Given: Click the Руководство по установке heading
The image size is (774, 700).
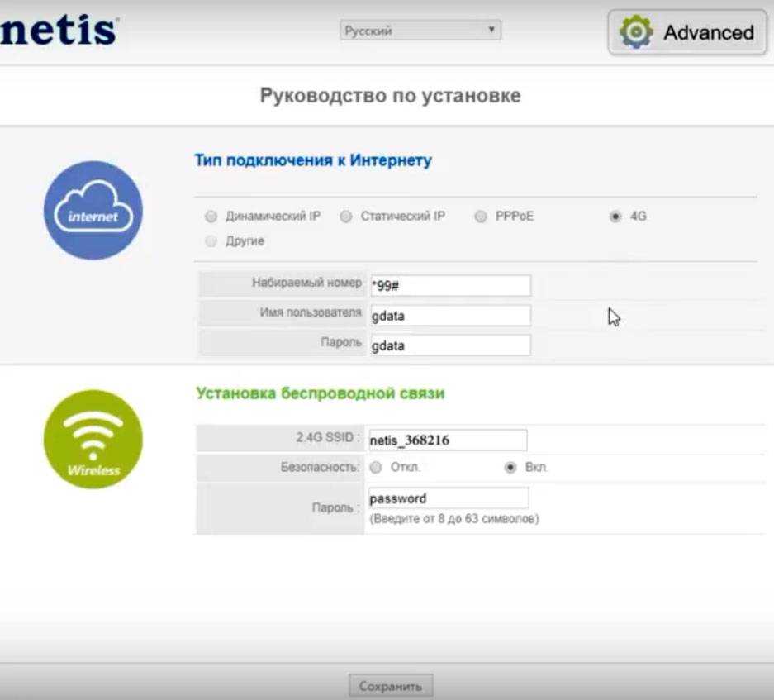Looking at the screenshot, I should point(390,96).
